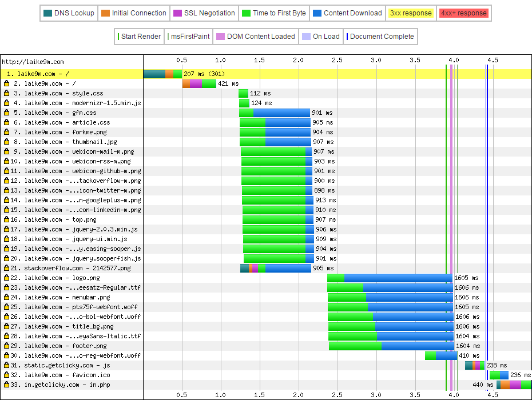Click lock icon beside top.png request
Viewport: 532px width, 400px height.
click(x=6, y=219)
